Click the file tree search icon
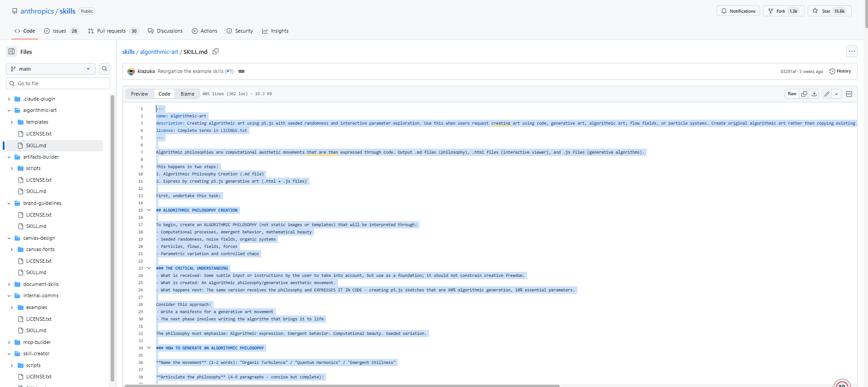This screenshot has width=868, height=387. pyautogui.click(x=105, y=69)
